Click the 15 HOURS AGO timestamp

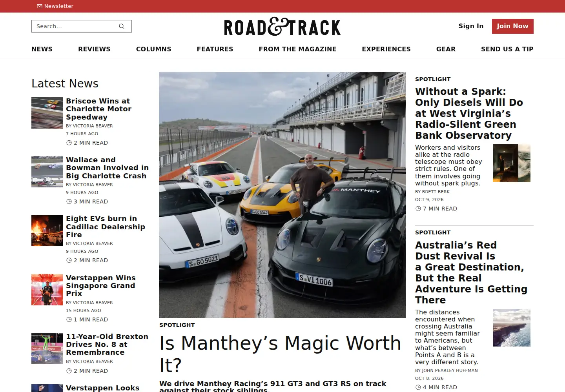click(84, 310)
